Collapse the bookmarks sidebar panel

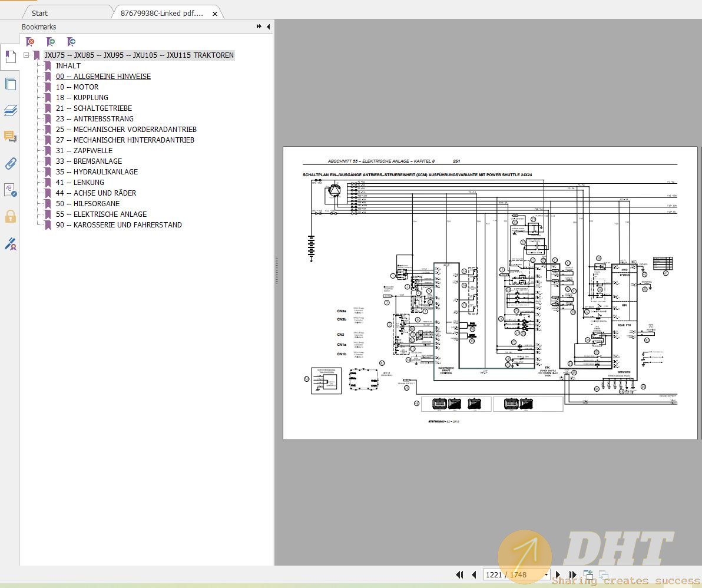point(268,26)
